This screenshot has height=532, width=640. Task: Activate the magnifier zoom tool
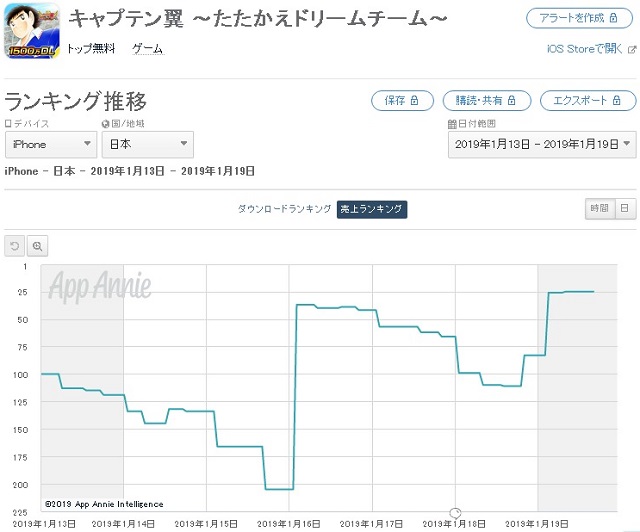38,246
